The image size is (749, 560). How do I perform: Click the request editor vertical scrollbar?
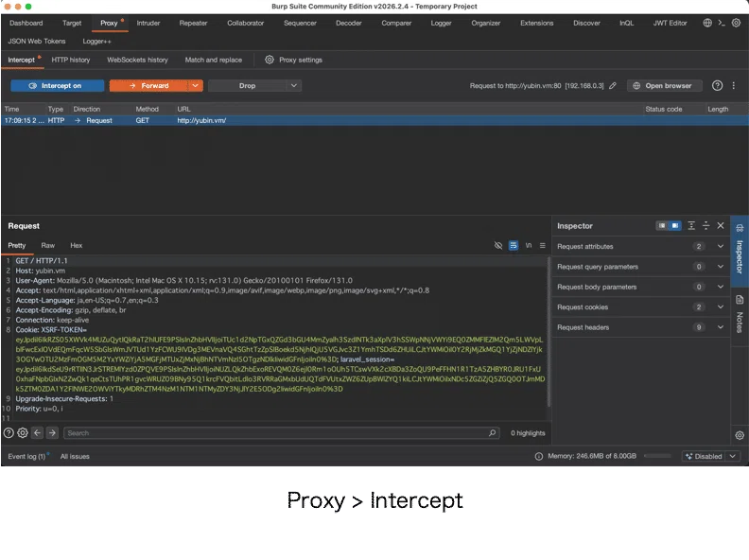pyautogui.click(x=549, y=332)
